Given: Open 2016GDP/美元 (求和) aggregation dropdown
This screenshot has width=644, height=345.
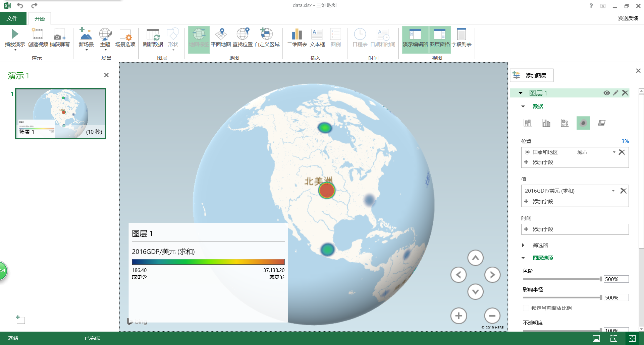Looking at the screenshot, I should (613, 191).
